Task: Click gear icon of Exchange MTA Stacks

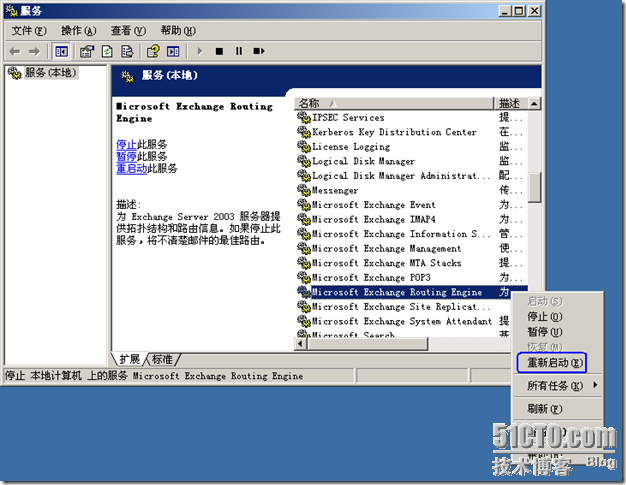Action: [x=304, y=263]
